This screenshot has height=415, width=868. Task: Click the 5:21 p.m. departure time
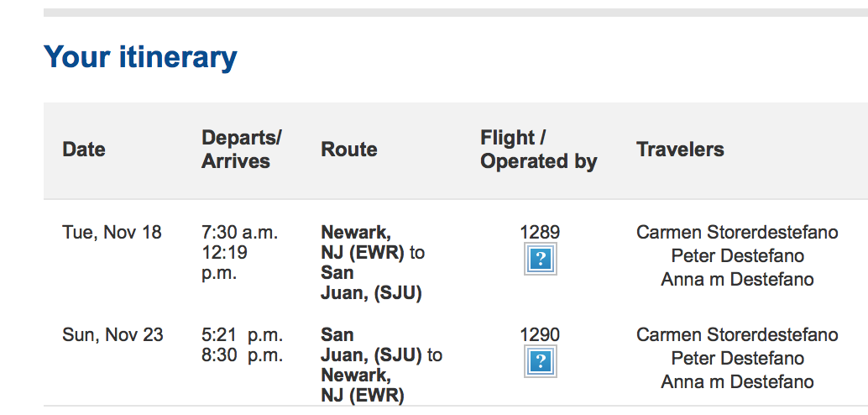[243, 334]
